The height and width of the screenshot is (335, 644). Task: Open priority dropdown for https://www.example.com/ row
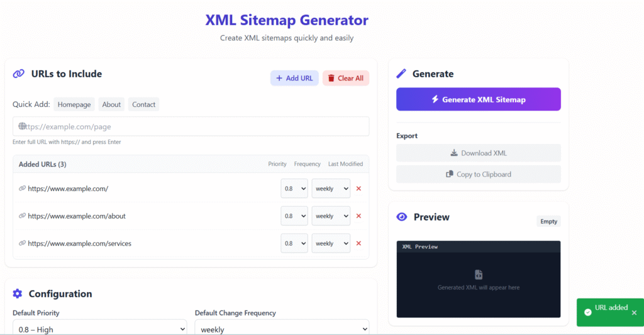[x=294, y=189]
